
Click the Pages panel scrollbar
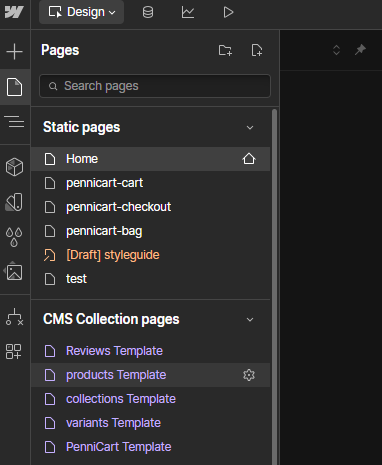pos(275,287)
